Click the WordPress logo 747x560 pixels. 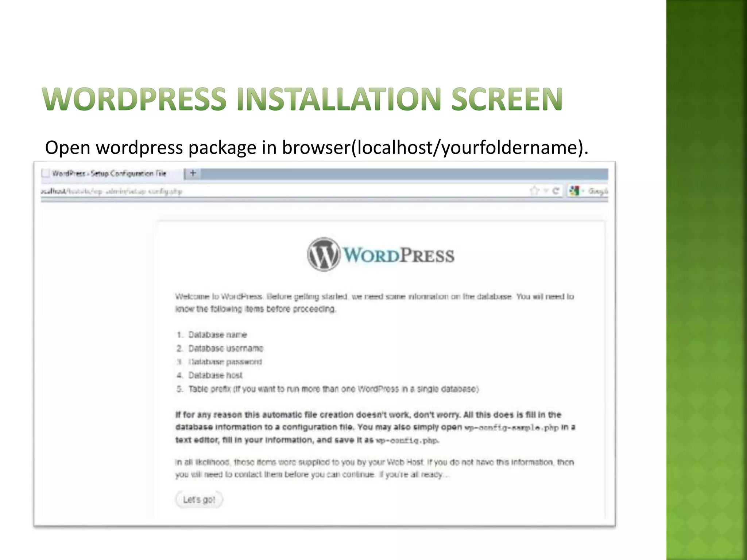381,255
